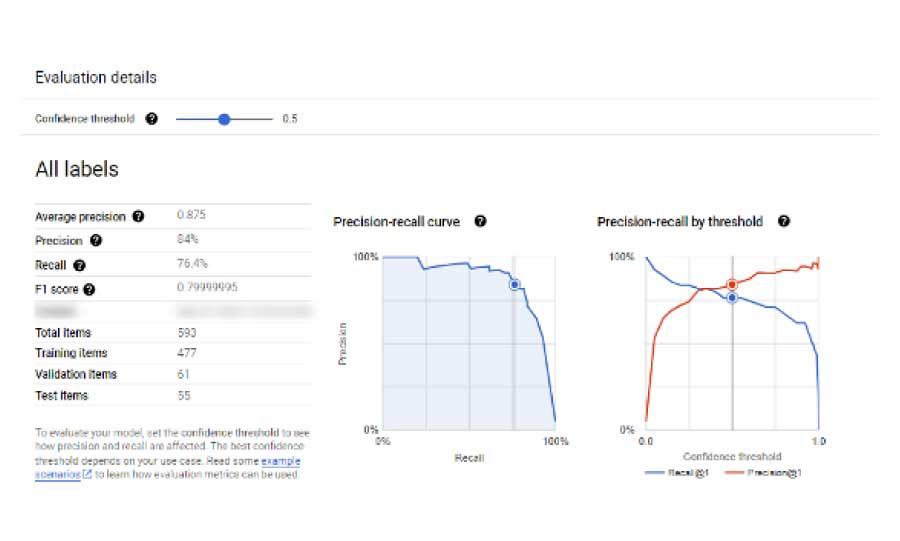Show the Recall metric help icon
Image resolution: width=900 pixels, height=541 pixels.
79,266
